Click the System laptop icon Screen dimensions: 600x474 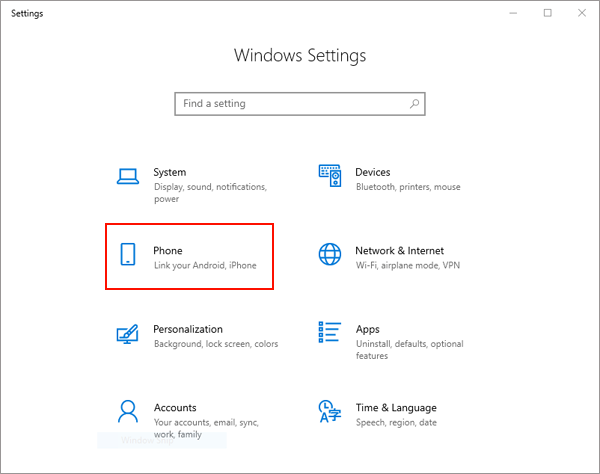pos(127,177)
